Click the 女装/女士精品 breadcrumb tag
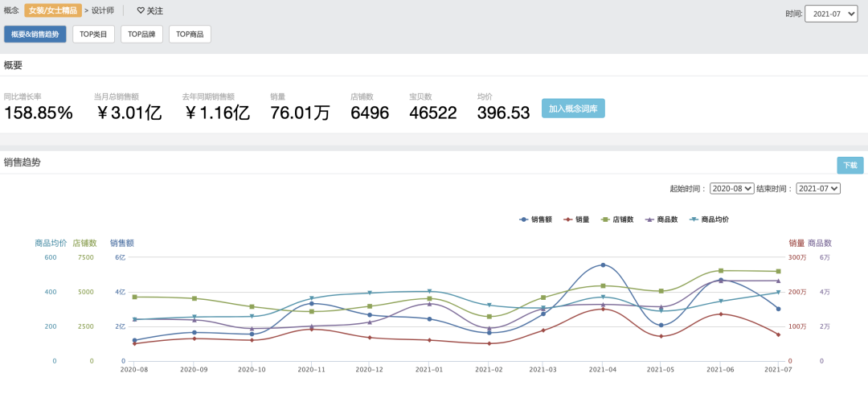 [x=53, y=10]
